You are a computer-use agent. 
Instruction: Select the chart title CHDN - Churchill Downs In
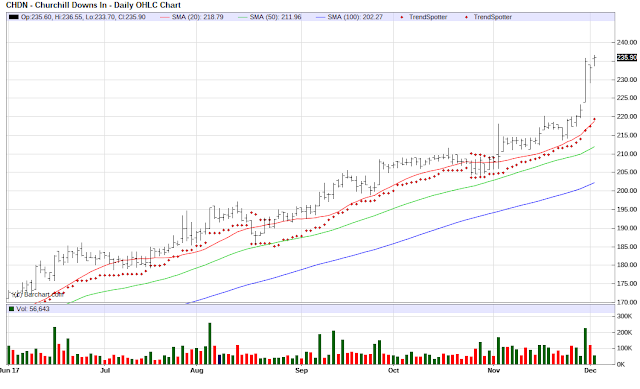pyautogui.click(x=56, y=5)
